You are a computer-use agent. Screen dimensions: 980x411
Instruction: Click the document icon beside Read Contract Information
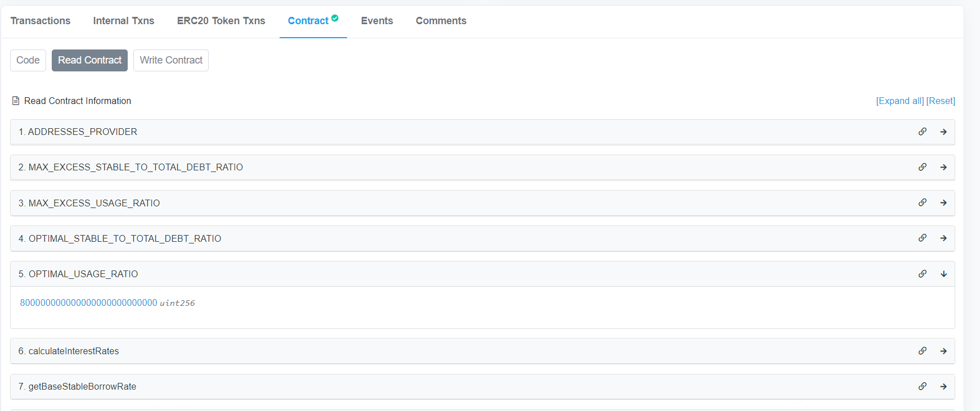tap(16, 101)
